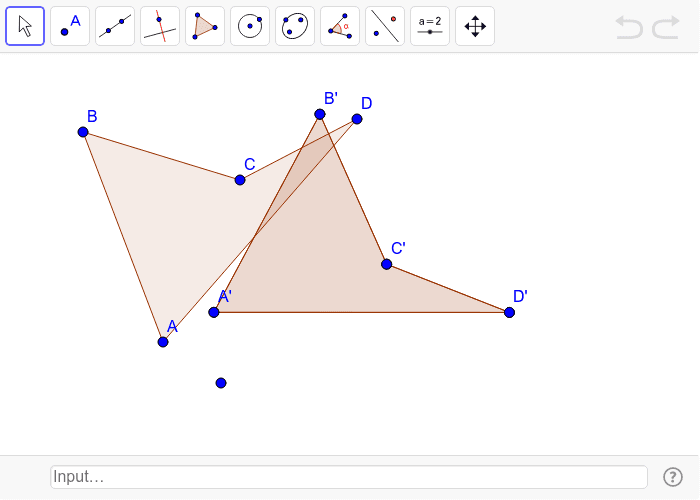This screenshot has width=700, height=500.
Task: Click segment BC of the original polygon
Action: tap(161, 156)
